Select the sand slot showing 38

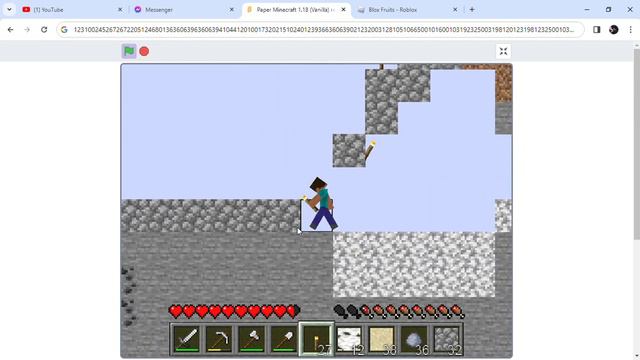pyautogui.click(x=382, y=339)
